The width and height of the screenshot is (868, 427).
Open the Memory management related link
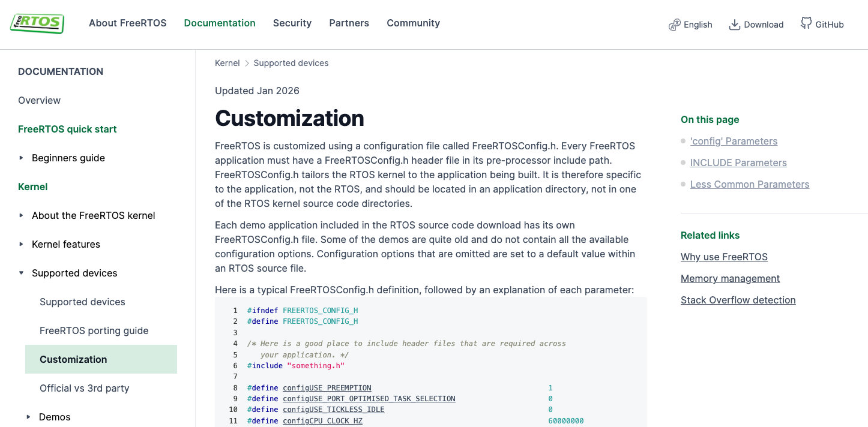click(x=730, y=278)
